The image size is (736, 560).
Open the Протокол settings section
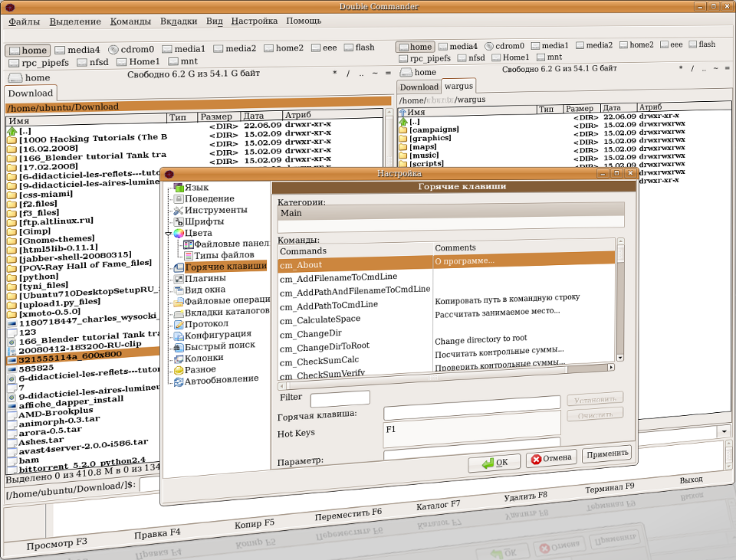[x=206, y=323]
